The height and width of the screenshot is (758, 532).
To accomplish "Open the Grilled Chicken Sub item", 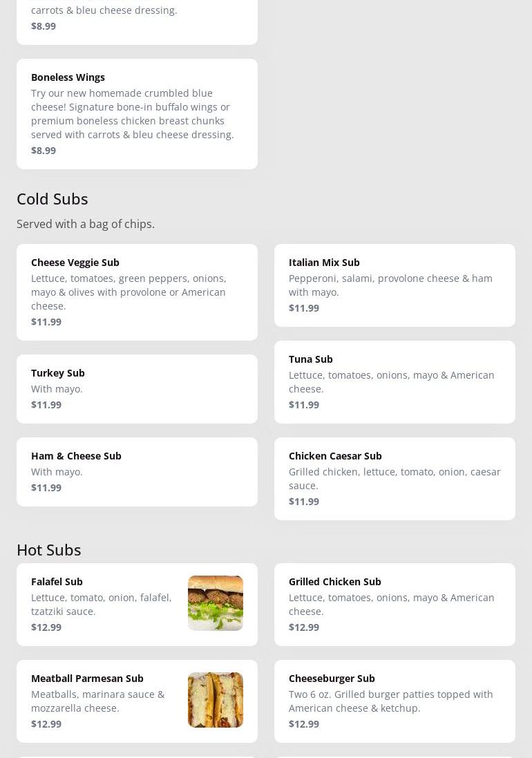I will pos(335,582).
